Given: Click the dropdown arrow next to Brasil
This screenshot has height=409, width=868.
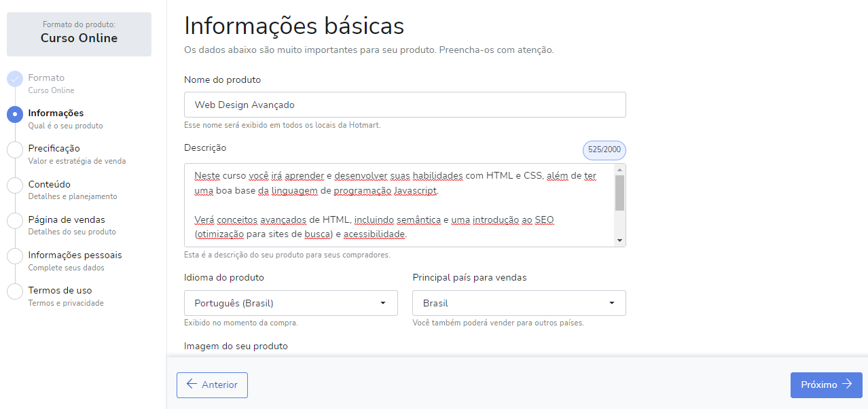Looking at the screenshot, I should tap(611, 303).
